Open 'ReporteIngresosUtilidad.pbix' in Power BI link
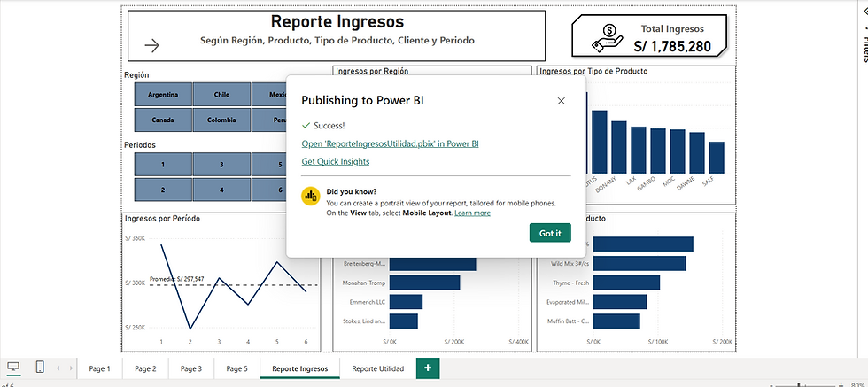The height and width of the screenshot is (387, 868). click(391, 143)
